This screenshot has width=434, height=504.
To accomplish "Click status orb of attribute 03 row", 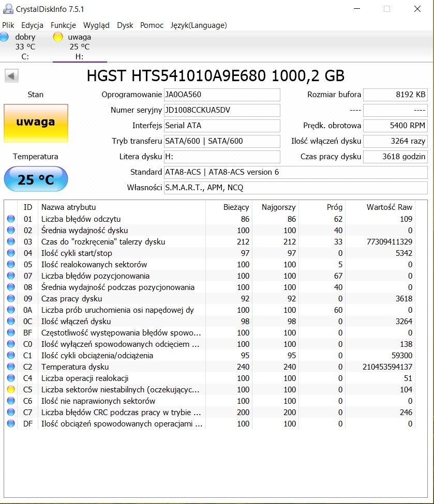I will (x=11, y=241).
